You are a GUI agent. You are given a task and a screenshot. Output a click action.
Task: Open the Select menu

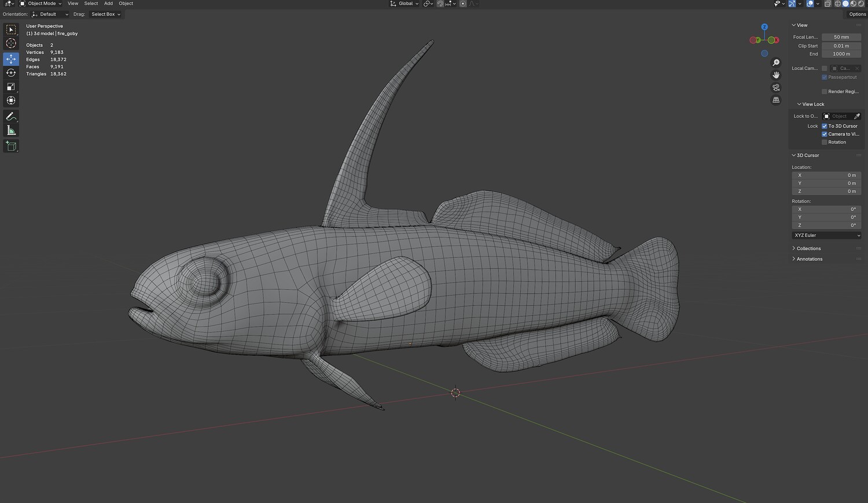coord(91,3)
